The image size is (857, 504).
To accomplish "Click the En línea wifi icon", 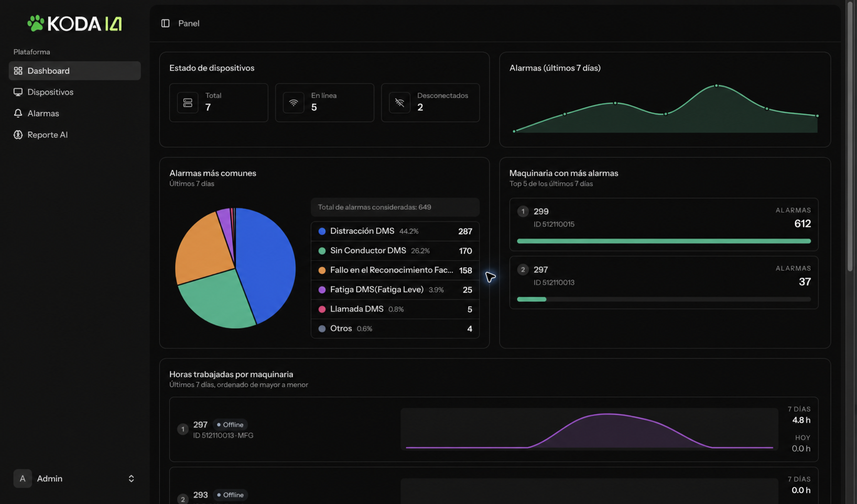I will pyautogui.click(x=294, y=103).
